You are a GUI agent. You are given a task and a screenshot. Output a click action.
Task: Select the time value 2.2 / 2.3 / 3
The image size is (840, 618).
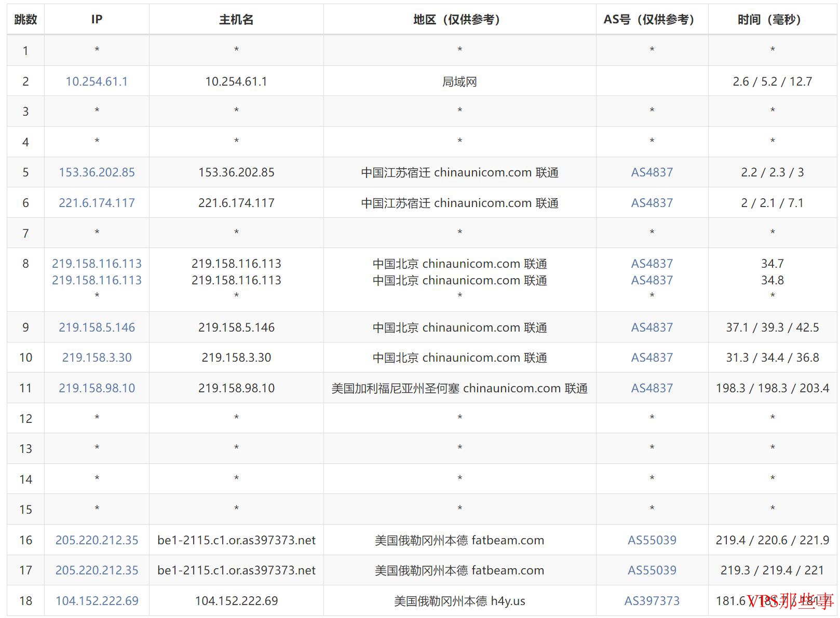(772, 172)
